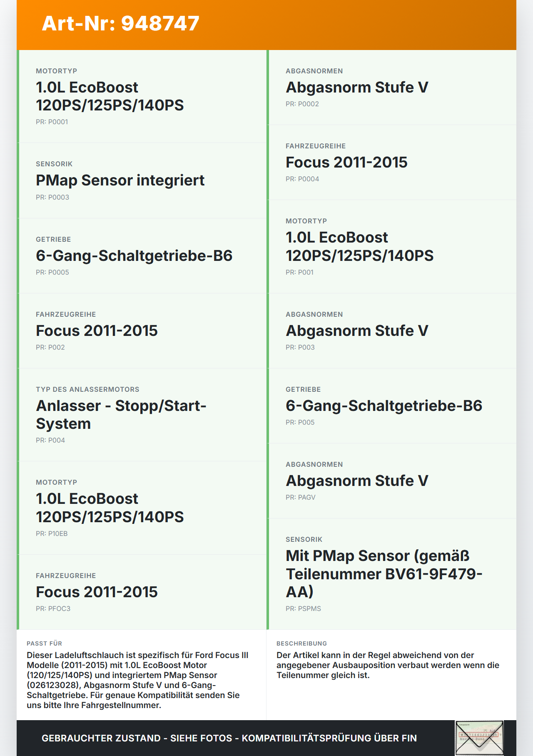
Task: Select the Motortyp card with PR: P001
Action: point(391,247)
